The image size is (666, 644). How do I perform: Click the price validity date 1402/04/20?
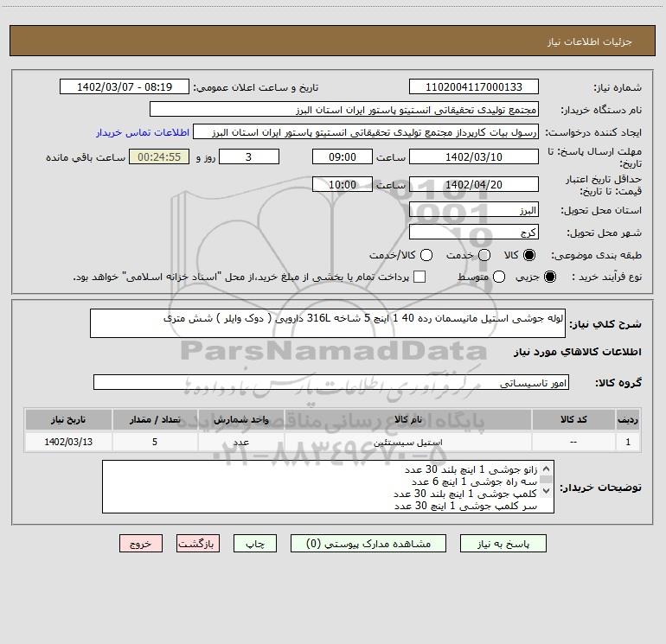[474, 184]
